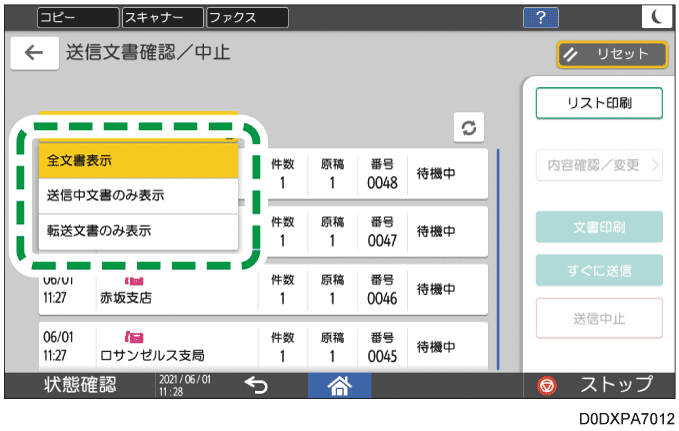Switch to the ファクス tab
This screenshot has height=431, width=679.
247,18
